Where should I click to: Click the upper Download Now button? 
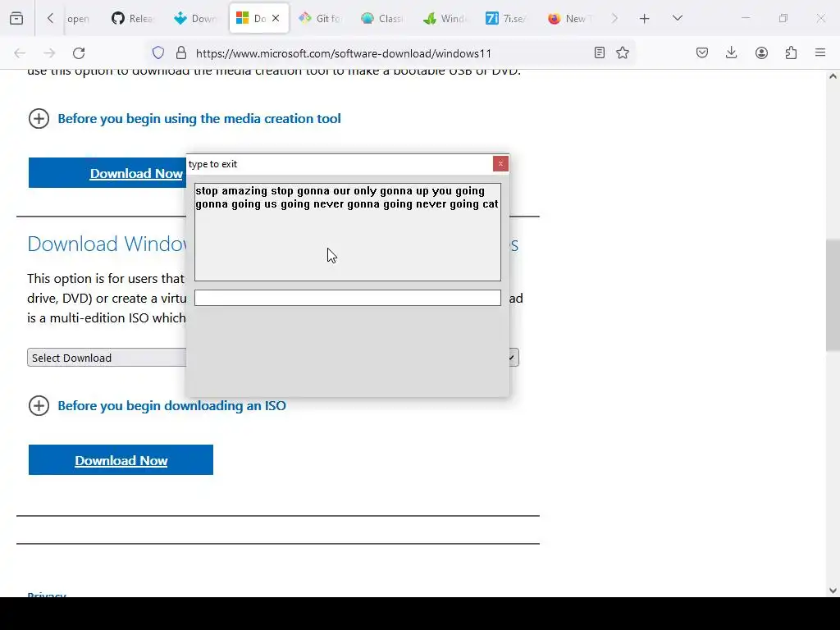[107, 173]
